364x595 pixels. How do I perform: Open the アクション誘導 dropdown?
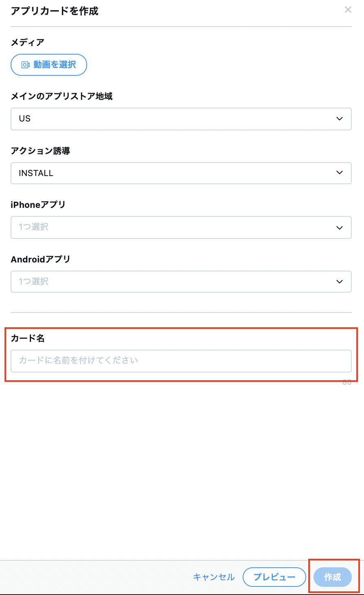click(x=181, y=173)
